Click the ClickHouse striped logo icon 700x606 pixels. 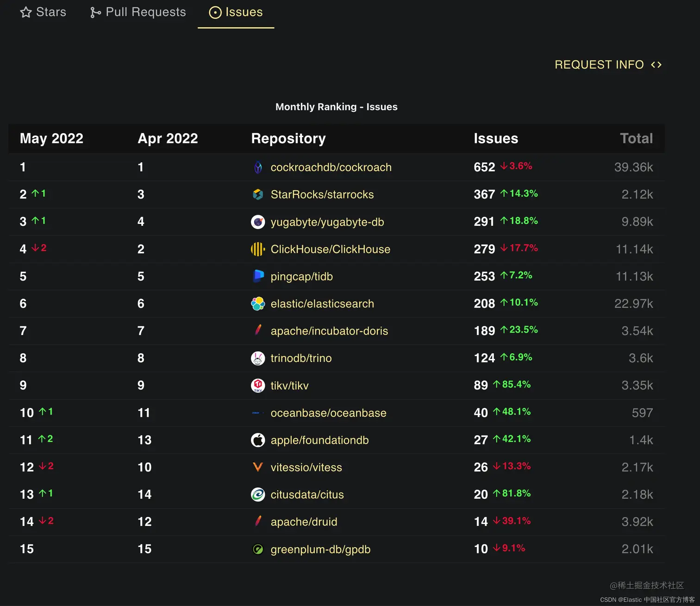click(x=258, y=249)
